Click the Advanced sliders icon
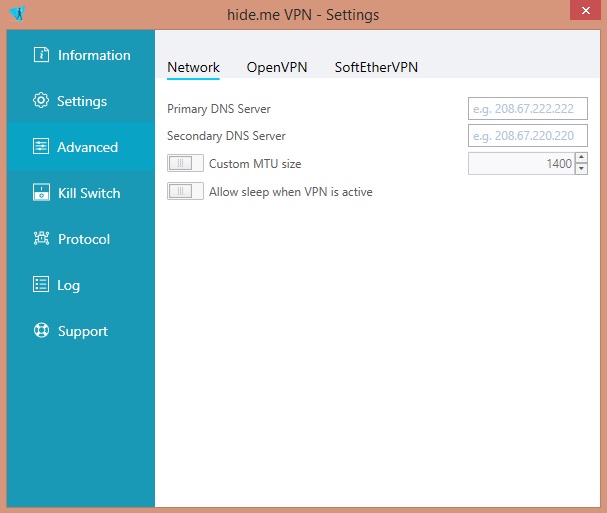 [41, 146]
